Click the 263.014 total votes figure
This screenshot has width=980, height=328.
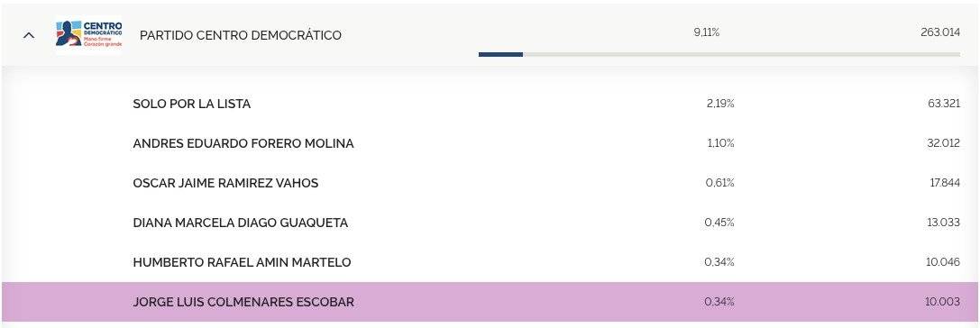click(940, 33)
